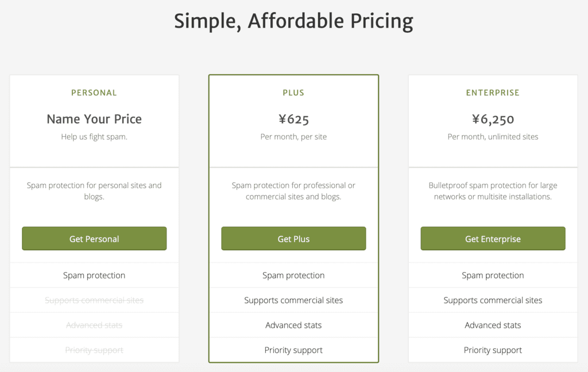588x372 pixels.
Task: Click the ¥625 price
Action: pos(293,119)
